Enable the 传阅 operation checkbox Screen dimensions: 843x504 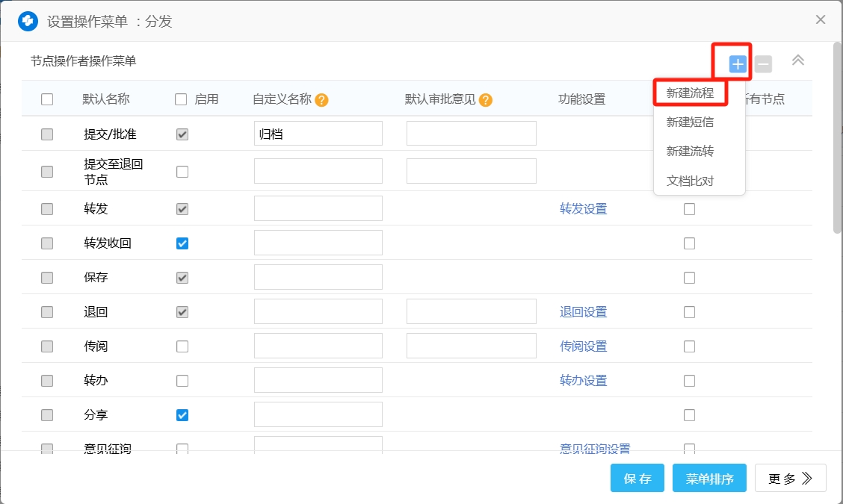click(x=182, y=346)
